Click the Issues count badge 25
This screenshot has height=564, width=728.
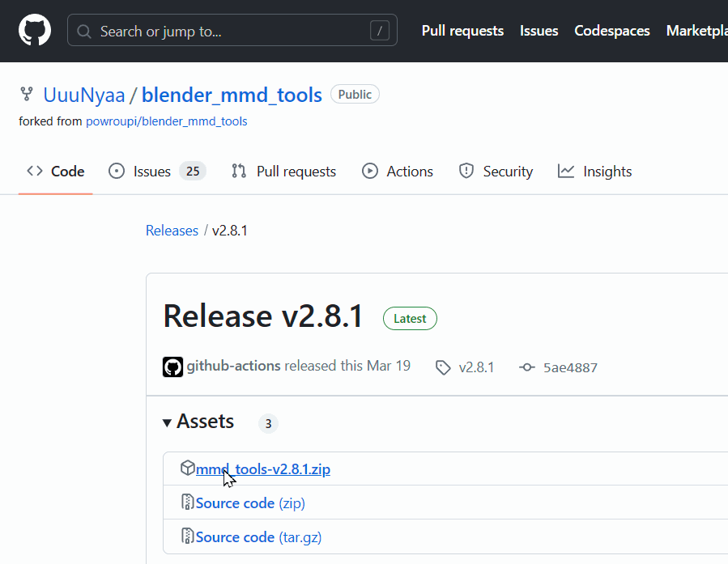point(193,172)
